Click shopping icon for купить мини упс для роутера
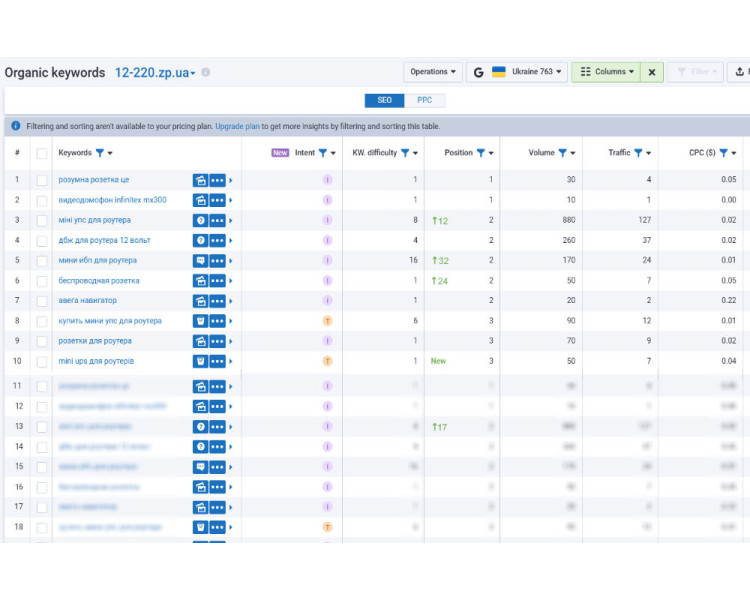This screenshot has width=750, height=600. click(x=200, y=321)
